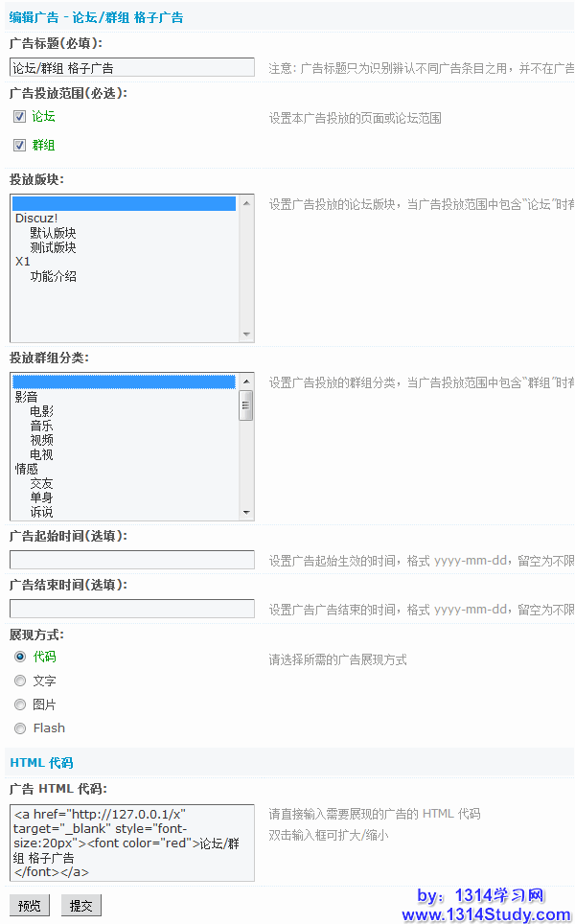Select 交友 in the group category list

(41, 483)
